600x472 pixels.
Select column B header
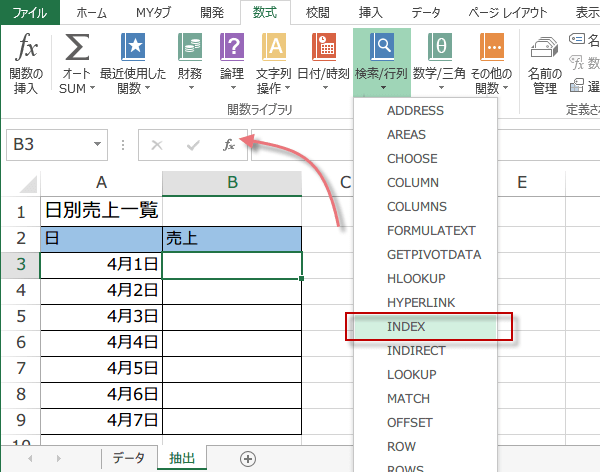232,183
